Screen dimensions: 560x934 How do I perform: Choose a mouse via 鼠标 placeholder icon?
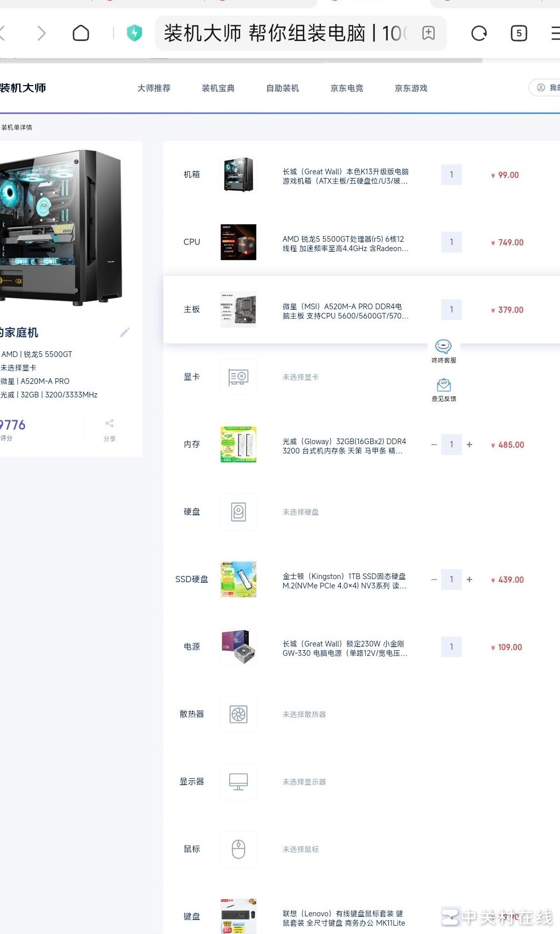[x=239, y=849]
